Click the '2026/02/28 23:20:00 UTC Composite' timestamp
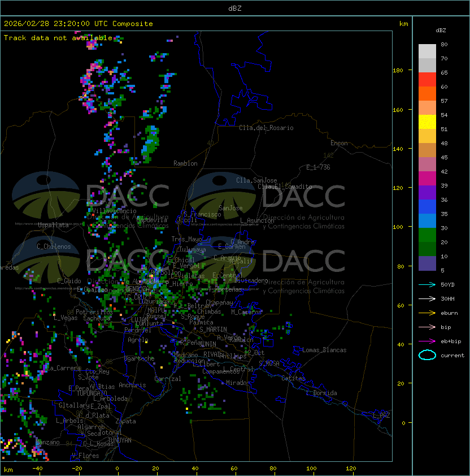470x476 pixels. tap(79, 24)
